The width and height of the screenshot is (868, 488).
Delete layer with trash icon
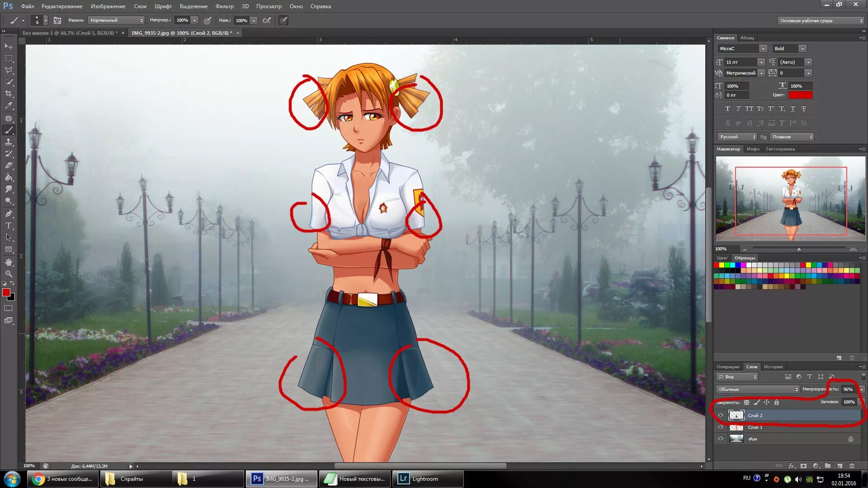(852, 466)
